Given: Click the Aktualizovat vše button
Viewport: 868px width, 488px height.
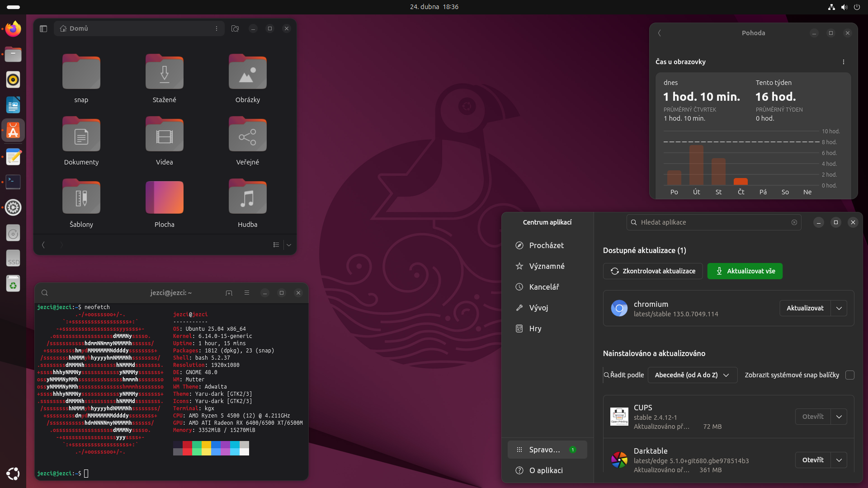Looking at the screenshot, I should click(745, 271).
